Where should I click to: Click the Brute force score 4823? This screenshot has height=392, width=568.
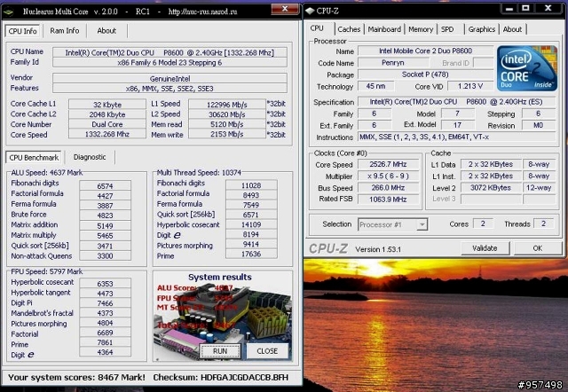point(105,216)
